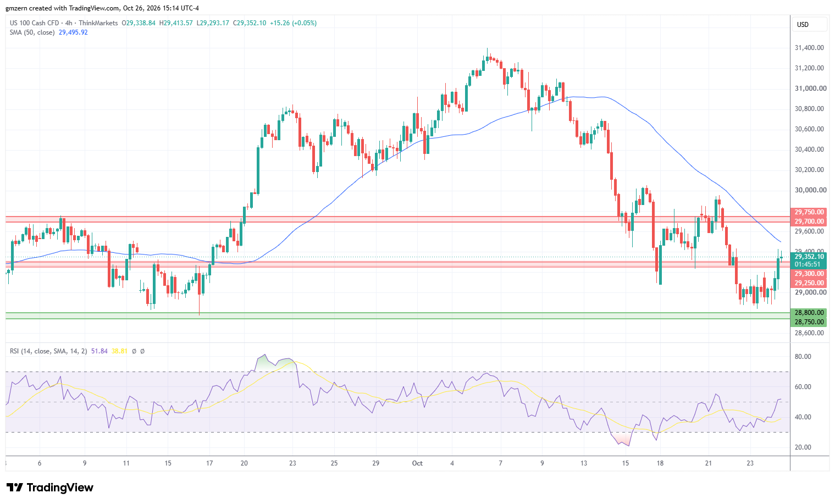Click the TradingView logo at bottom left
The height and width of the screenshot is (504, 835).
tap(49, 488)
